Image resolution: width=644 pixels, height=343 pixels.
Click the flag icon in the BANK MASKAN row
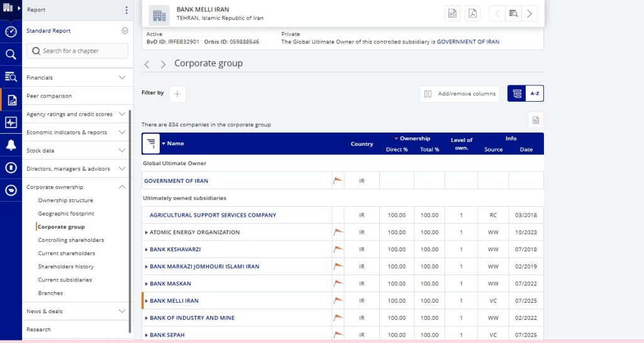coord(338,283)
